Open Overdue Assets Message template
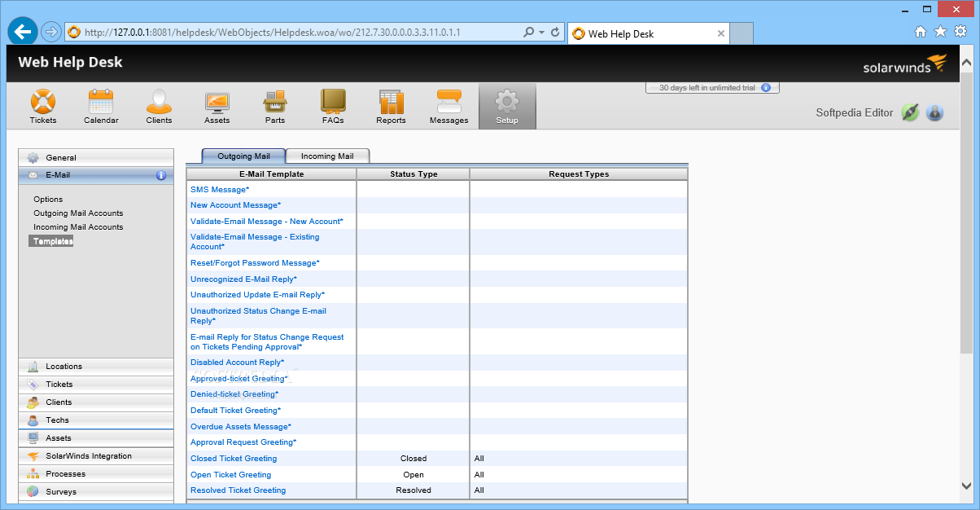This screenshot has width=980, height=510. click(x=241, y=426)
